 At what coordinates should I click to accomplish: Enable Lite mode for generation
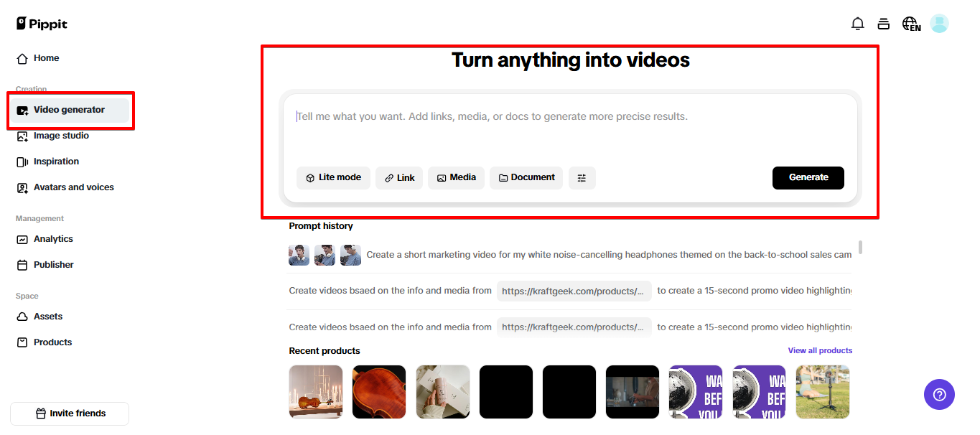333,177
